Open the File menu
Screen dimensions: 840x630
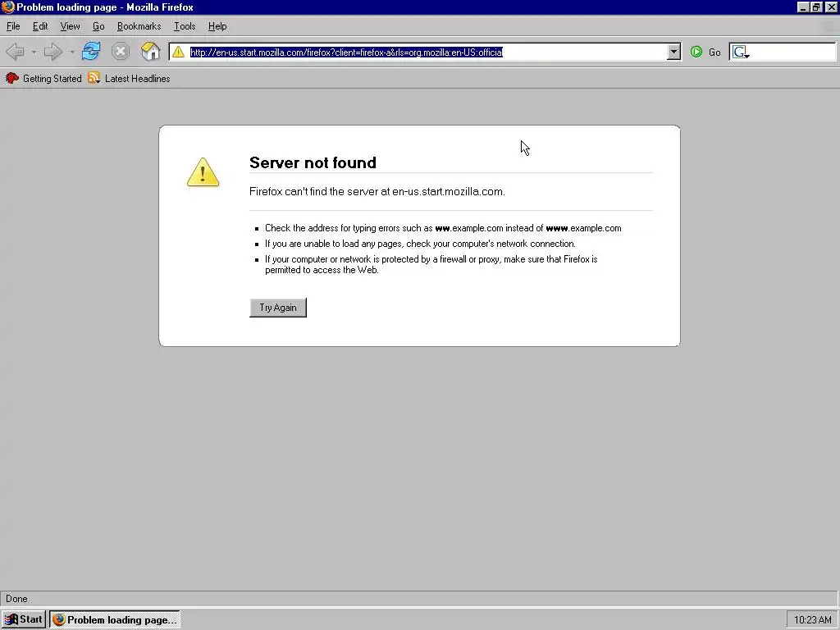(x=13, y=26)
